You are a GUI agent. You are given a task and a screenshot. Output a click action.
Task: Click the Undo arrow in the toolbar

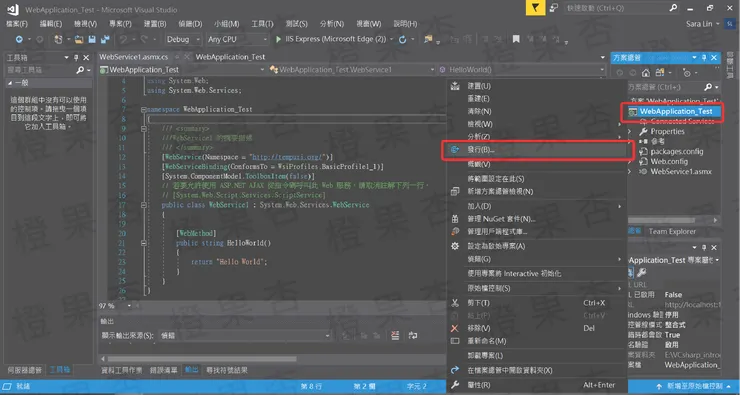[124, 40]
